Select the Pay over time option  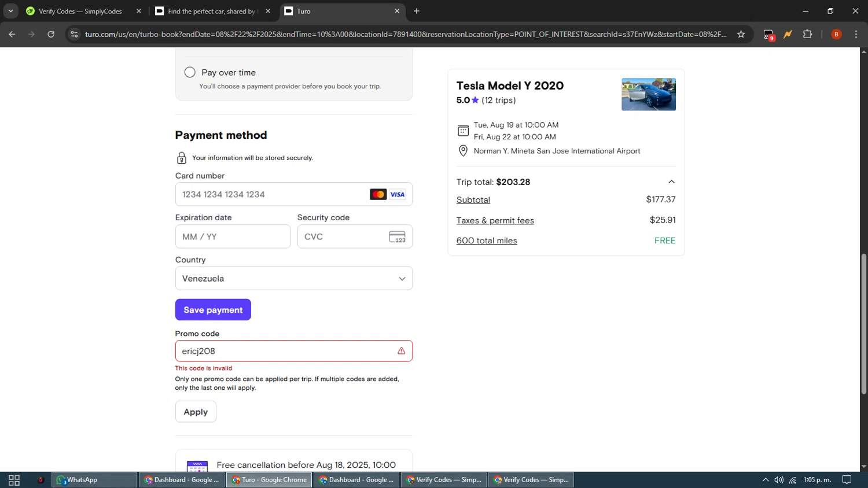click(x=190, y=72)
